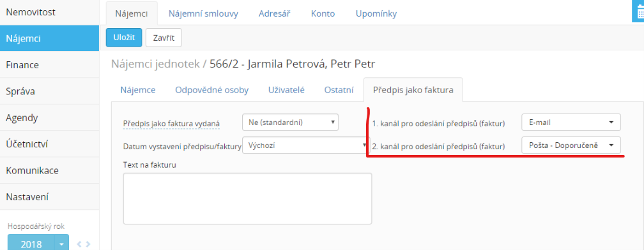
Task: Open 1. kanál E-mail dropdown
Action: coord(571,122)
